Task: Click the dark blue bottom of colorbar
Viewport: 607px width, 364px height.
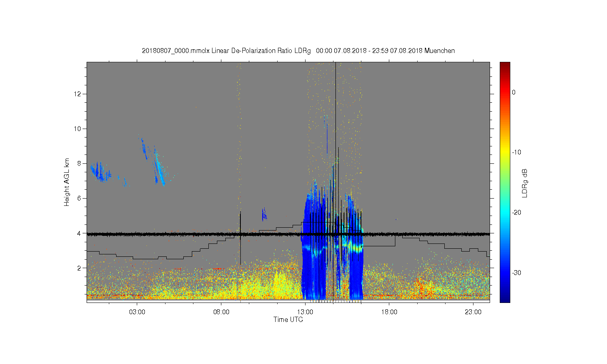Action: point(505,298)
